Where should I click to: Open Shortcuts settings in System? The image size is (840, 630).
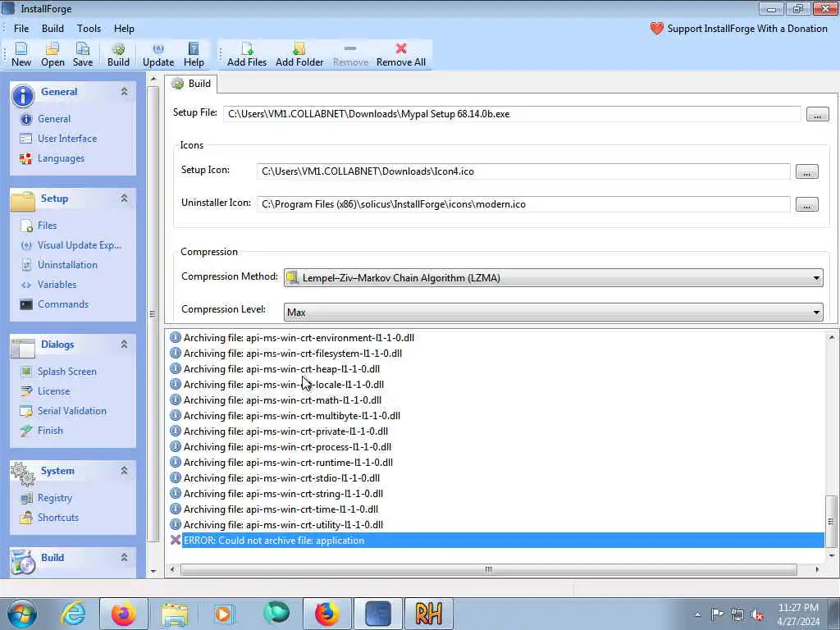58,518
